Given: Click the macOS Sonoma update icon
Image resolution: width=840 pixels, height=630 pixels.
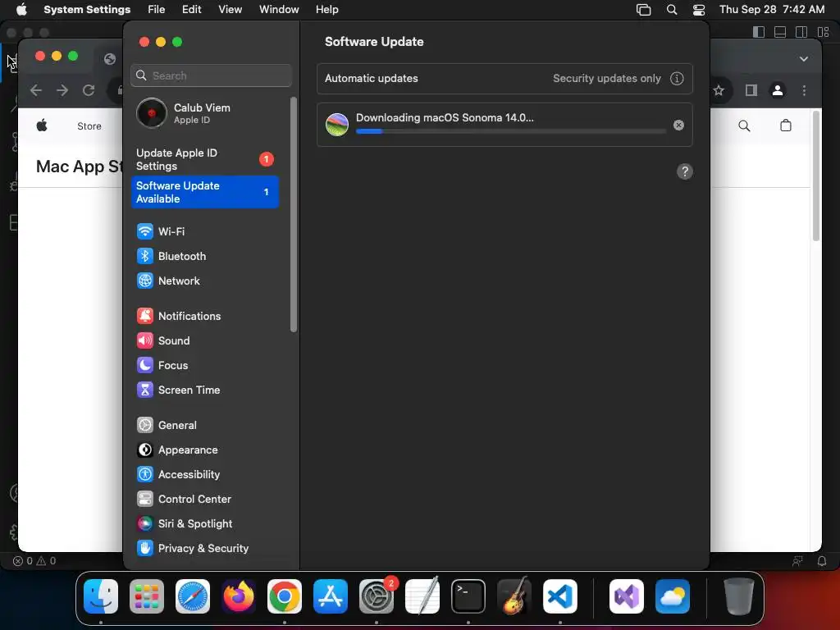Looking at the screenshot, I should pos(337,125).
